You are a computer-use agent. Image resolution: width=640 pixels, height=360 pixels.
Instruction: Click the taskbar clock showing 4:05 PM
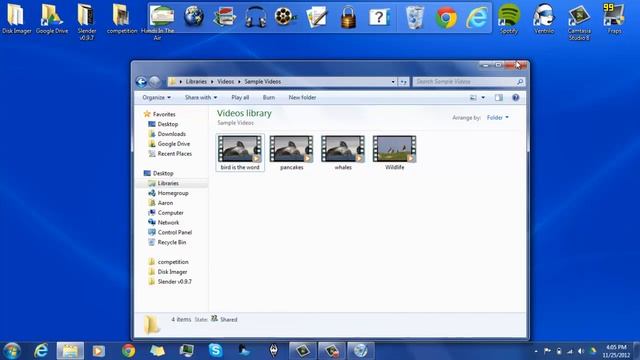[x=616, y=351]
